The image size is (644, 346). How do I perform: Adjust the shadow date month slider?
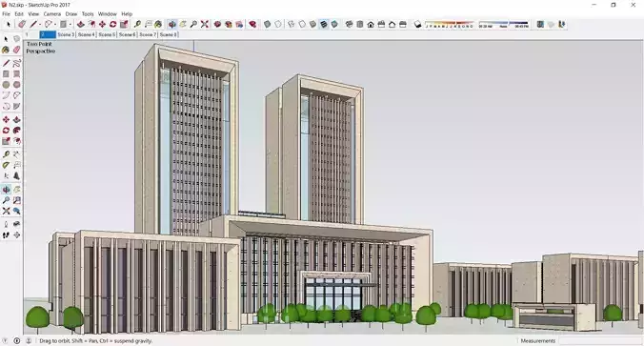click(450, 24)
